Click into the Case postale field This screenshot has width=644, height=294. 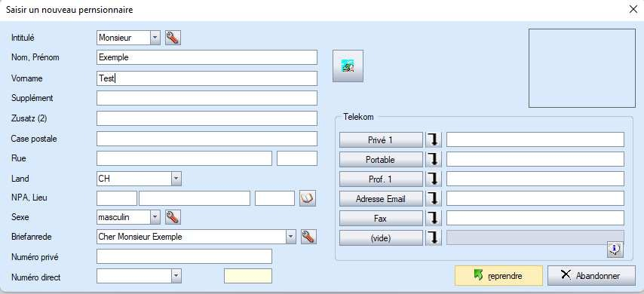pyautogui.click(x=207, y=139)
